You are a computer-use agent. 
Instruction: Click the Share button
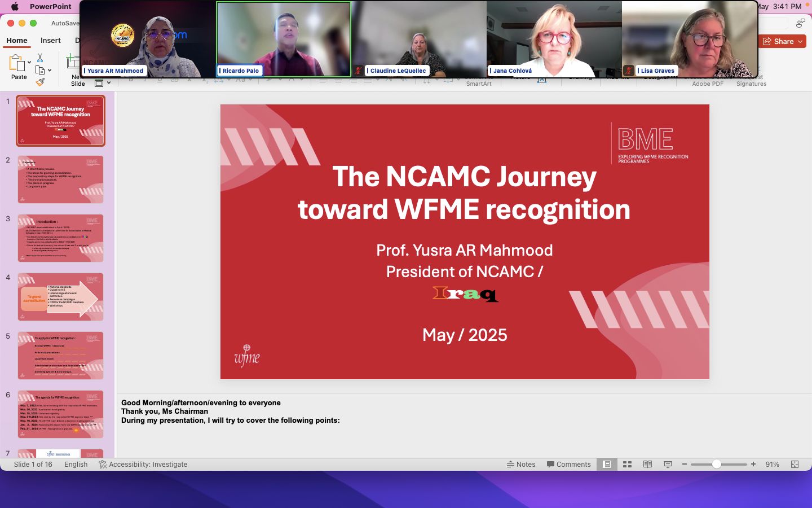pyautogui.click(x=783, y=41)
